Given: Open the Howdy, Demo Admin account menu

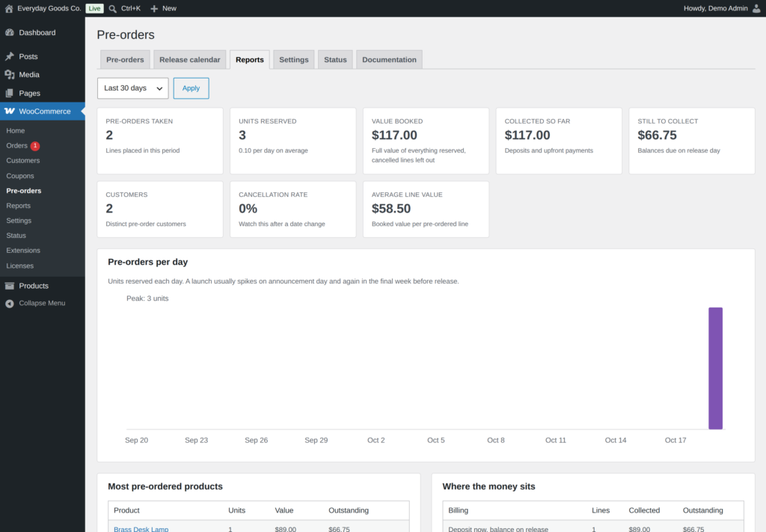Looking at the screenshot, I should pyautogui.click(x=716, y=8).
